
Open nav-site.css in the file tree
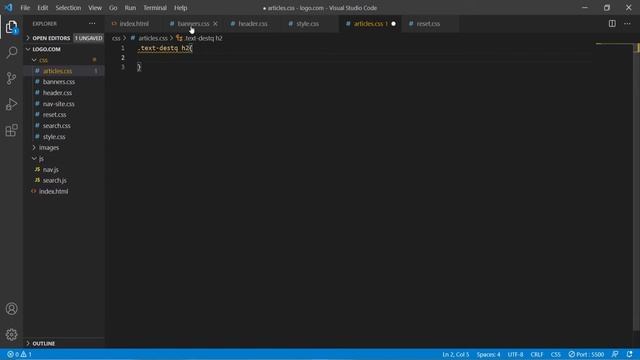coord(59,104)
